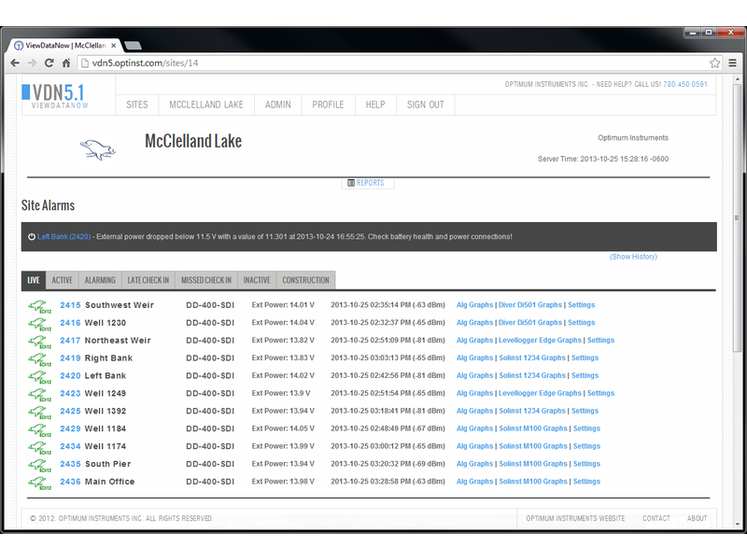Open Alg Graphs for Southwest Weir

(474, 305)
